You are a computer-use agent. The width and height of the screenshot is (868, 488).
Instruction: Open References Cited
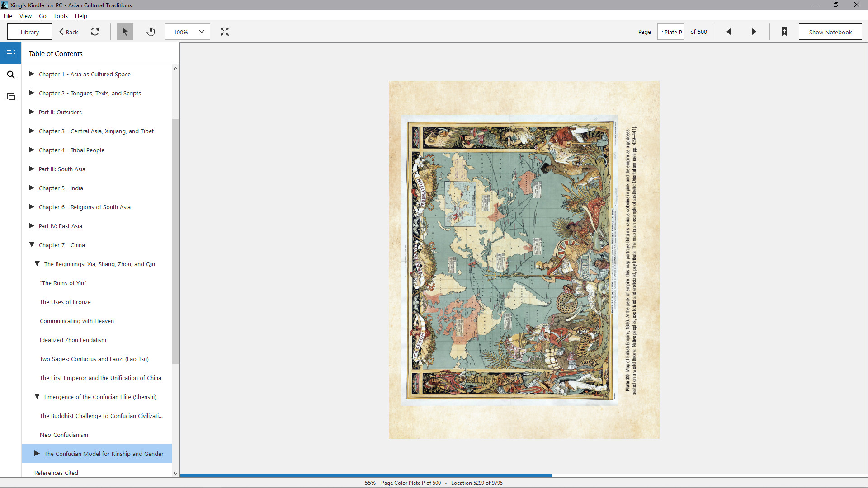[56, 473]
